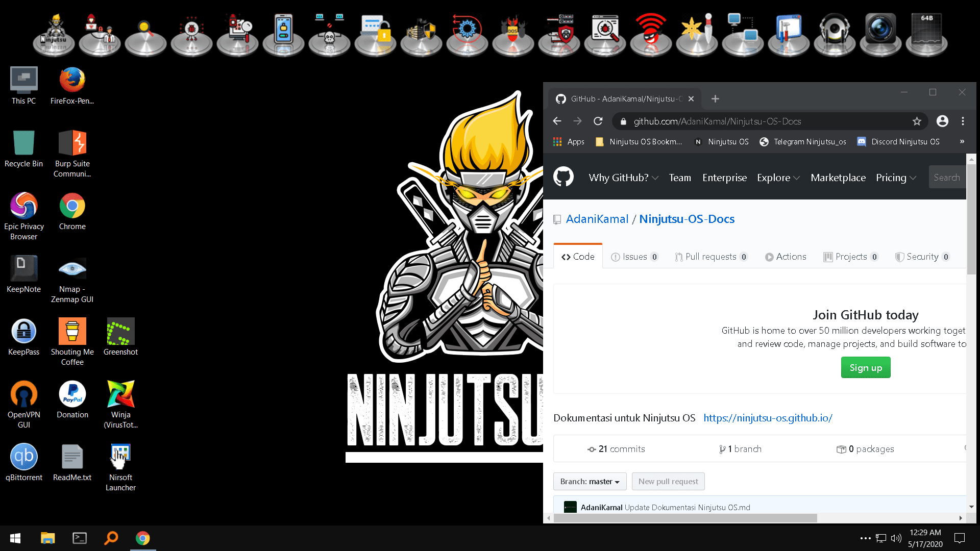This screenshot has width=980, height=551.
Task: Open the camera lens dock icon
Action: click(x=880, y=35)
